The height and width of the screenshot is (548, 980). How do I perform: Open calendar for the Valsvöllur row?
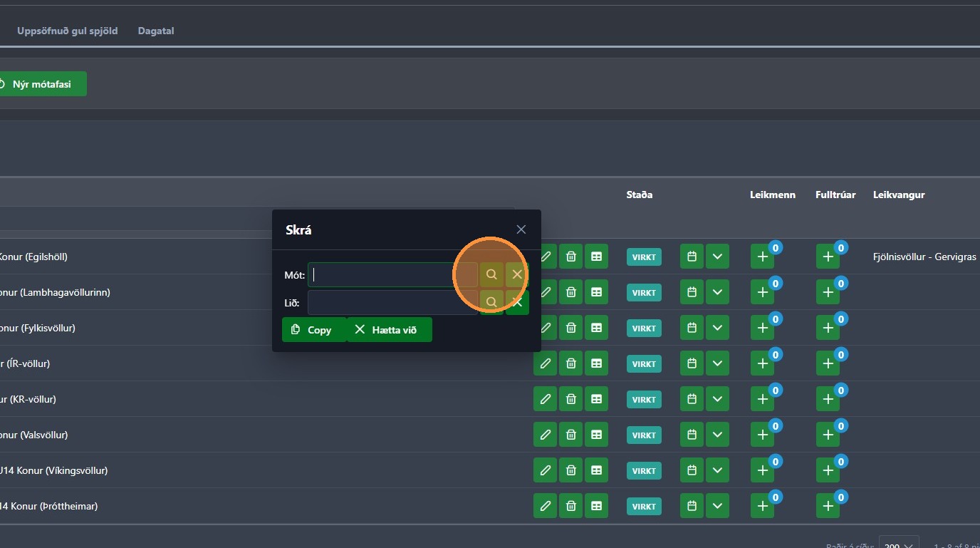click(692, 435)
